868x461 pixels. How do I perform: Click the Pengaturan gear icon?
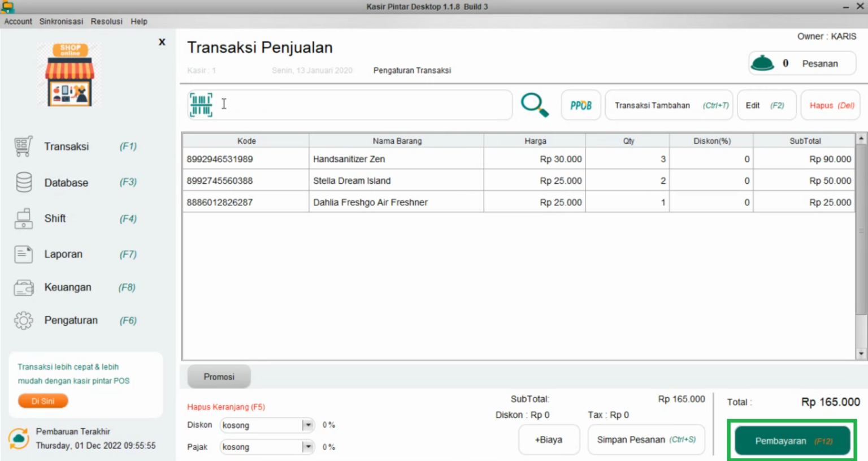tap(23, 320)
